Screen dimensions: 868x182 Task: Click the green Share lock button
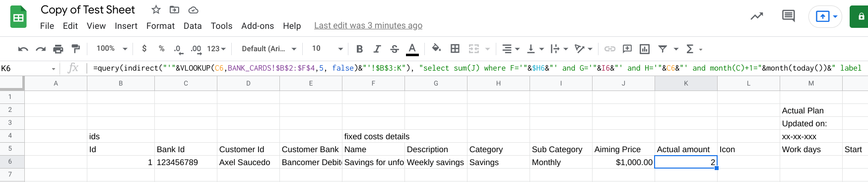coord(859,16)
